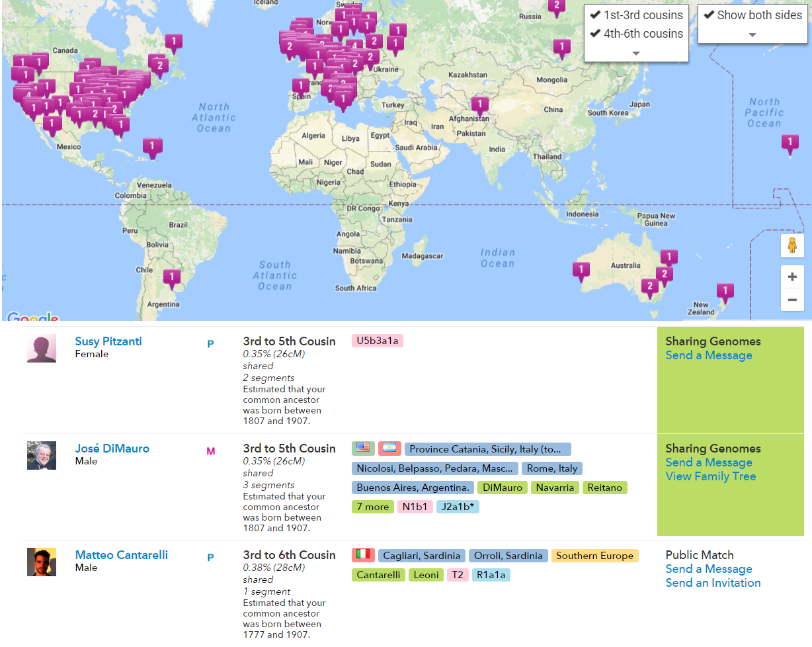812x647 pixels.
Task: Open Street View pegman on the map
Action: tap(792, 245)
